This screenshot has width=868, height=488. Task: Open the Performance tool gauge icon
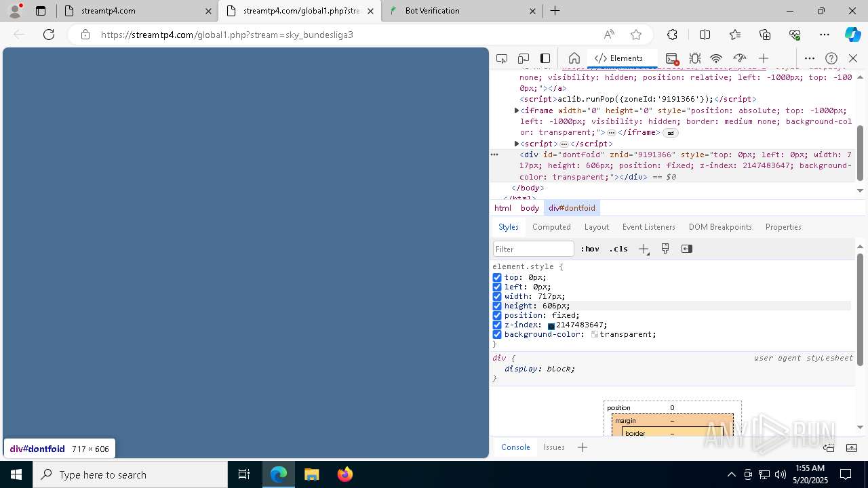[740, 58]
